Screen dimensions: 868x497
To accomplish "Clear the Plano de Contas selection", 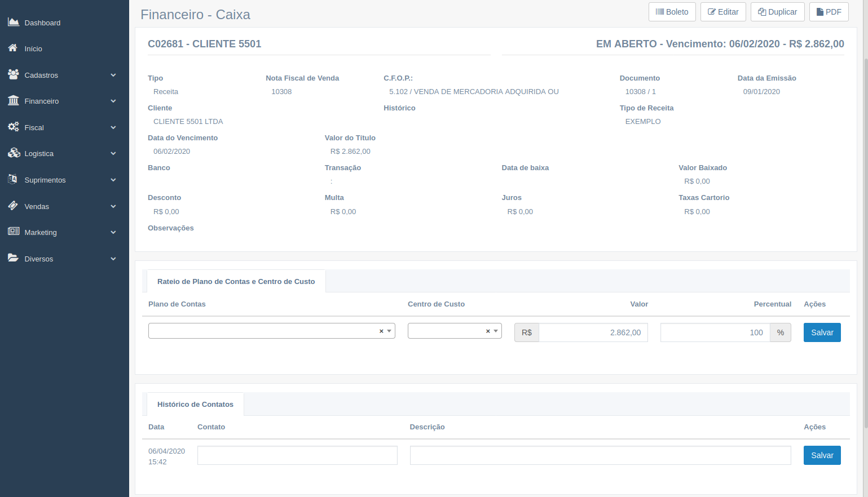I will [x=381, y=331].
